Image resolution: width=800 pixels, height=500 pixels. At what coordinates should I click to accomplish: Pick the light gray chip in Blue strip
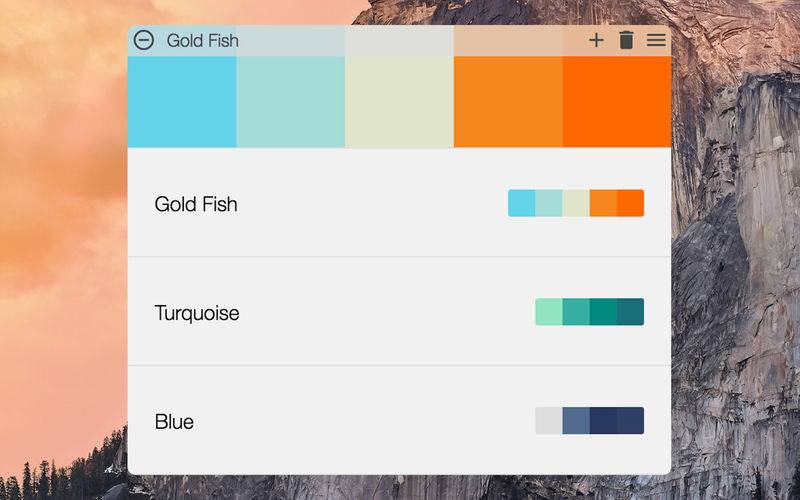click(x=549, y=421)
